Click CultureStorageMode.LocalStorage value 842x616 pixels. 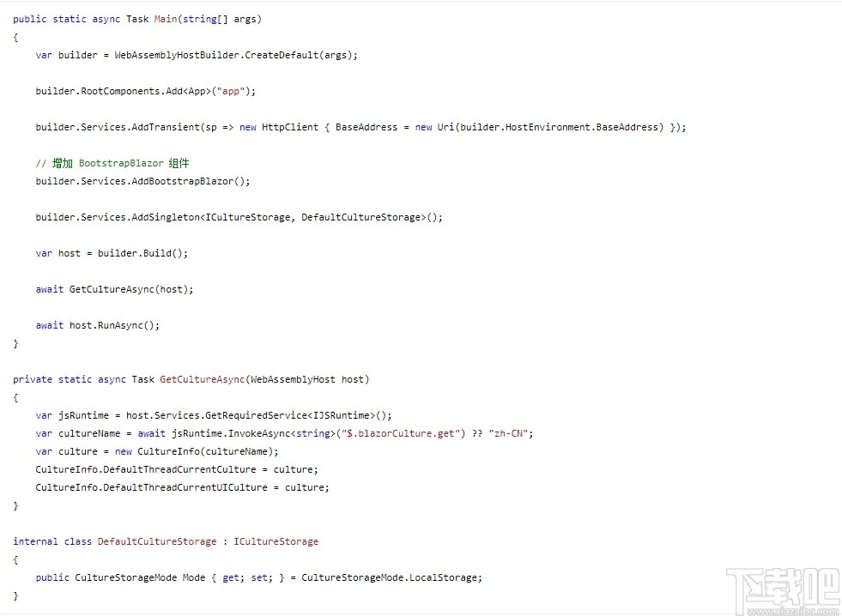(389, 578)
